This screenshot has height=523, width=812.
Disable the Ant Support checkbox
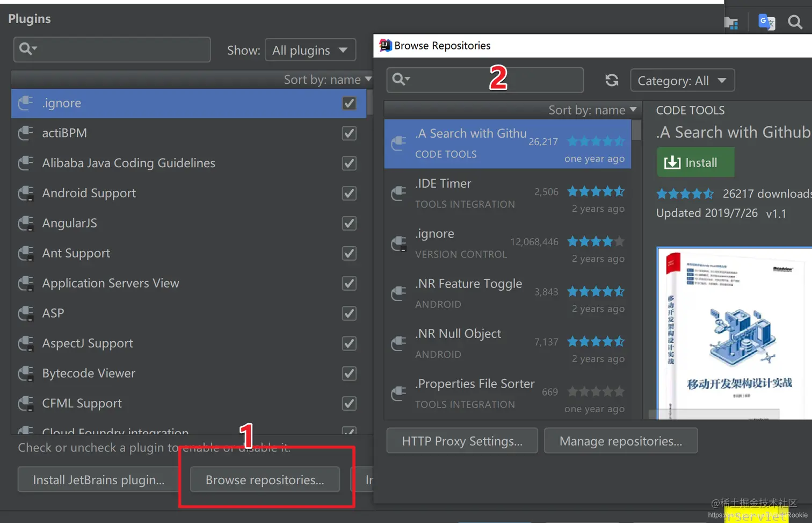[349, 253]
